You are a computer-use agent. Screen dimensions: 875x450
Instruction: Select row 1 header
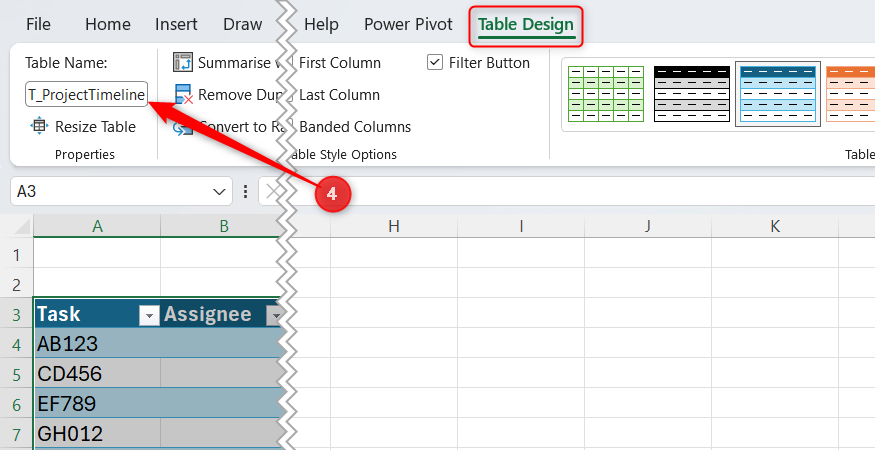(17, 255)
